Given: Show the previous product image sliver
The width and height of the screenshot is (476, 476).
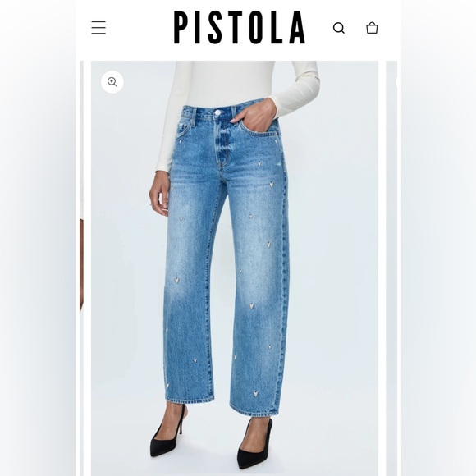Looking at the screenshot, I should pos(81,268).
